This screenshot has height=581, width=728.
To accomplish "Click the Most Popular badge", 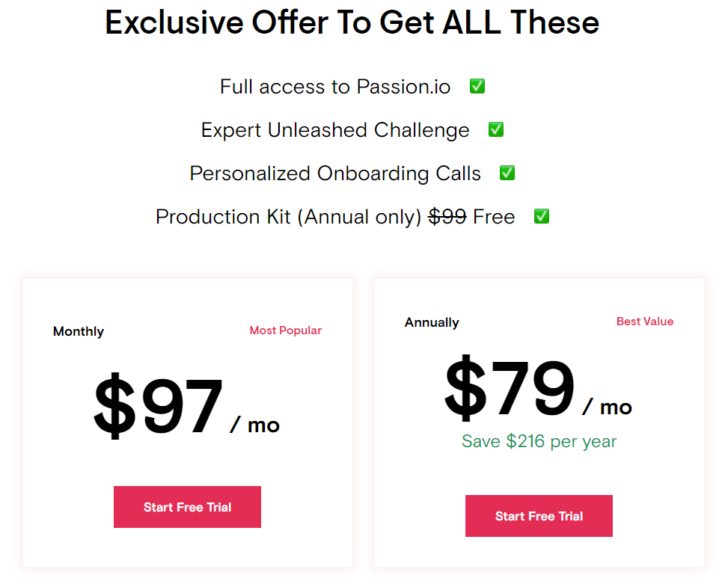I will click(286, 331).
